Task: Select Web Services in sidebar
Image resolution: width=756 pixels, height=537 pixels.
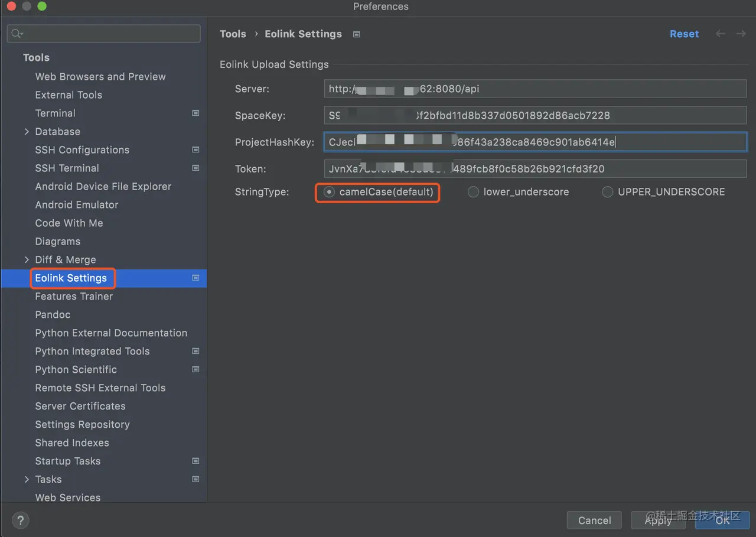Action: click(68, 497)
